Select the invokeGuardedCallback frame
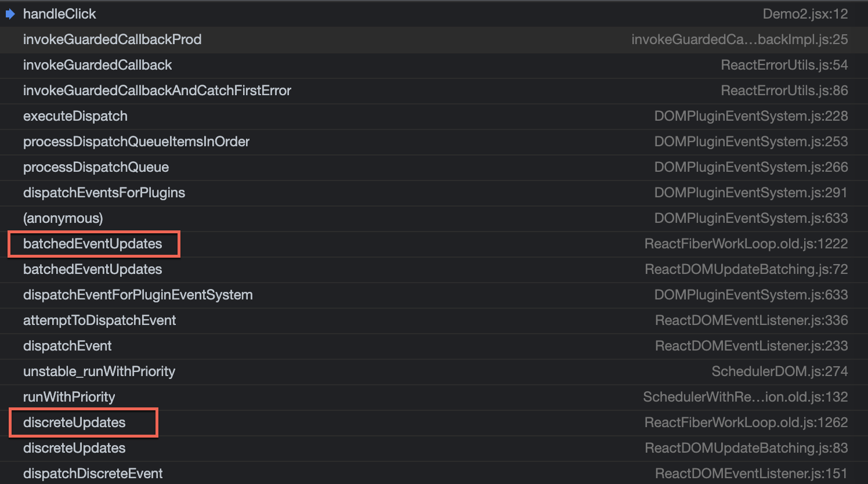The width and height of the screenshot is (868, 484). tap(97, 65)
